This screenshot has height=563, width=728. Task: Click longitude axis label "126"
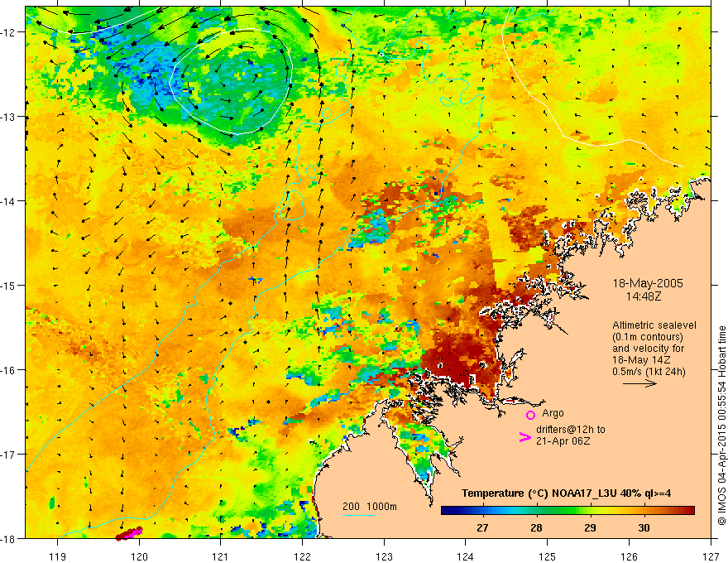point(629,556)
